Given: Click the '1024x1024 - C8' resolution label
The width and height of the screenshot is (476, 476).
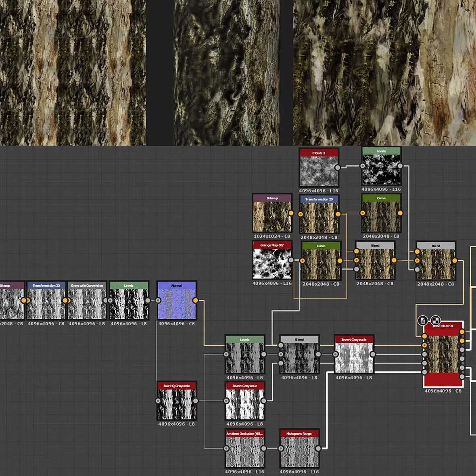Looking at the screenshot, I should 272,236.
